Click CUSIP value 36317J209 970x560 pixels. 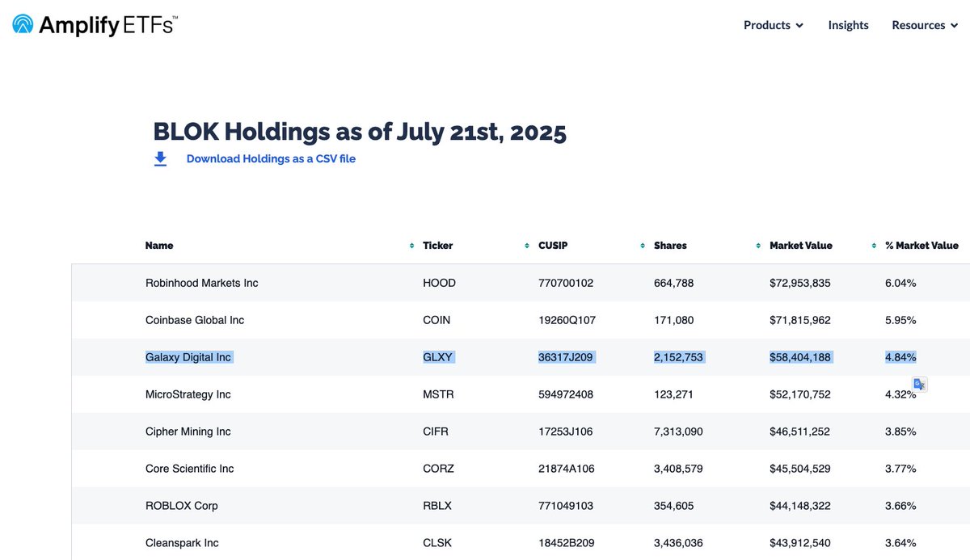(x=566, y=357)
